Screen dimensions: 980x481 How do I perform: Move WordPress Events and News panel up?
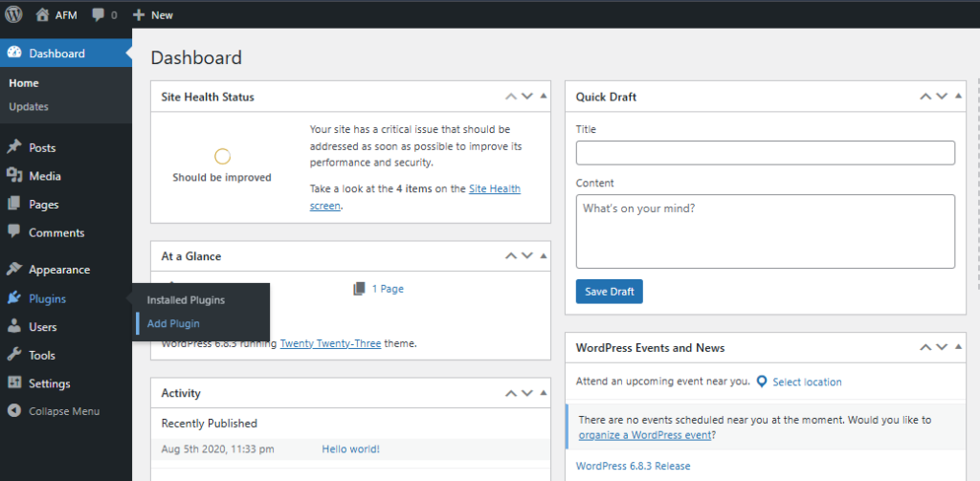click(x=925, y=348)
